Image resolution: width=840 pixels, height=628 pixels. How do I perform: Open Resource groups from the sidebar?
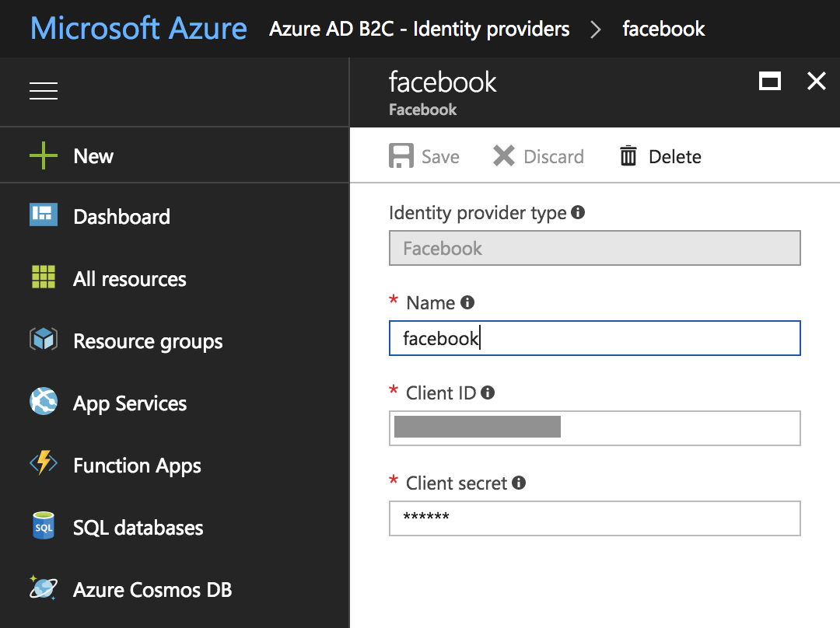[x=148, y=341]
